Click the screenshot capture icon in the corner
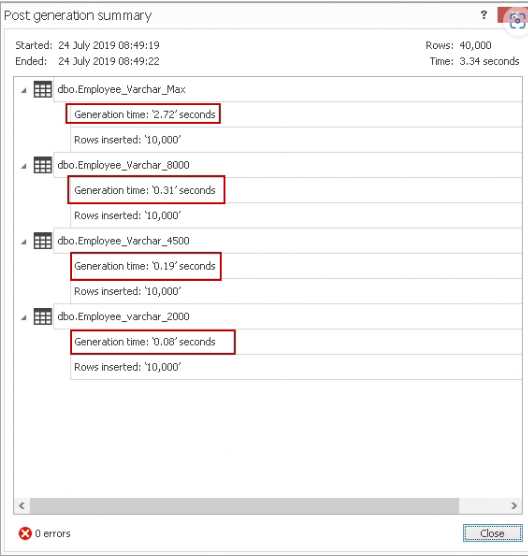 tap(517, 21)
